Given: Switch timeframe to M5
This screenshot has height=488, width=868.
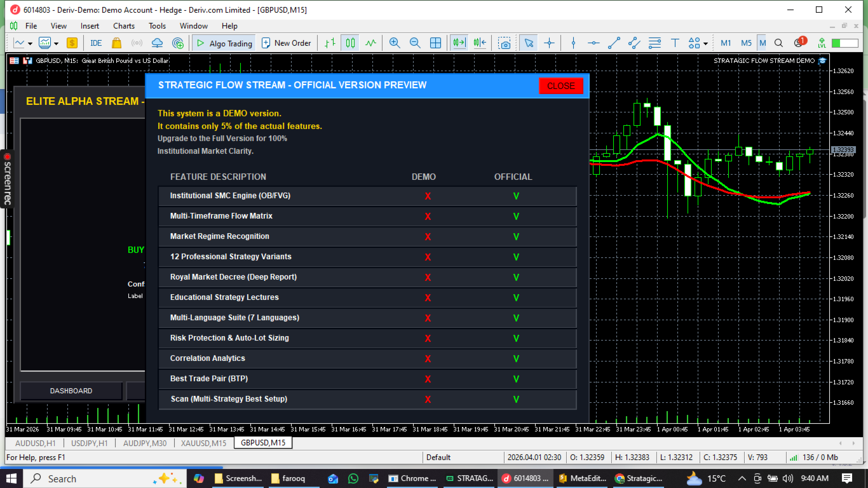Looking at the screenshot, I should tap(746, 43).
